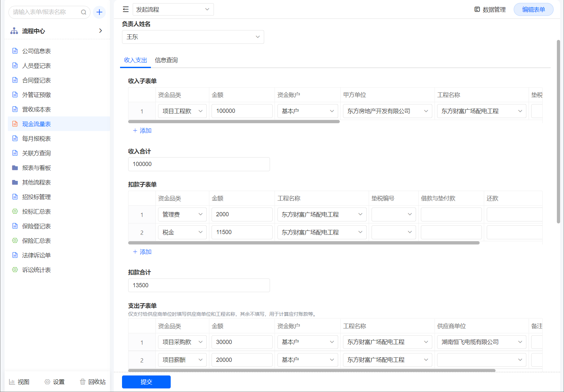
Task: Click the blue 提交 submit button
Action: click(x=146, y=382)
